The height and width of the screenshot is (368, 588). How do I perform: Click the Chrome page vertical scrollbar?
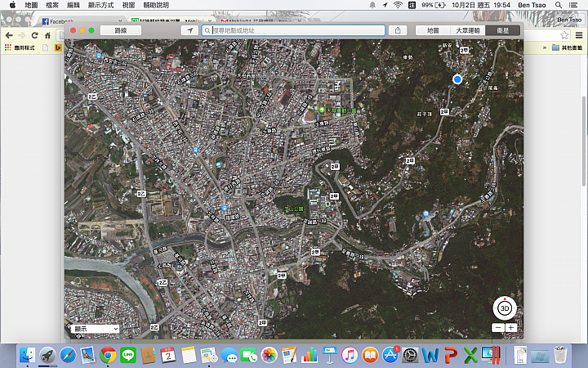(584, 141)
